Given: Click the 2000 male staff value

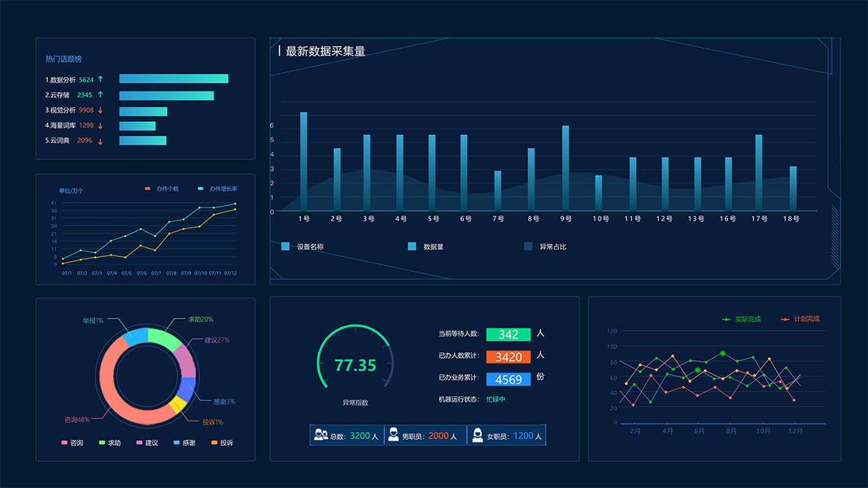Looking at the screenshot, I should [438, 436].
